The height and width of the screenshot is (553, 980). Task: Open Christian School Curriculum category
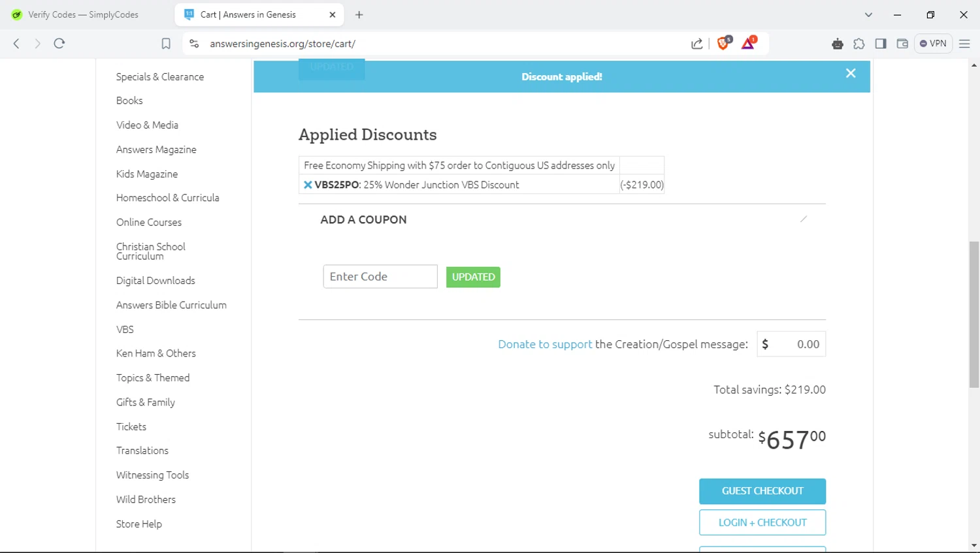[x=151, y=251]
